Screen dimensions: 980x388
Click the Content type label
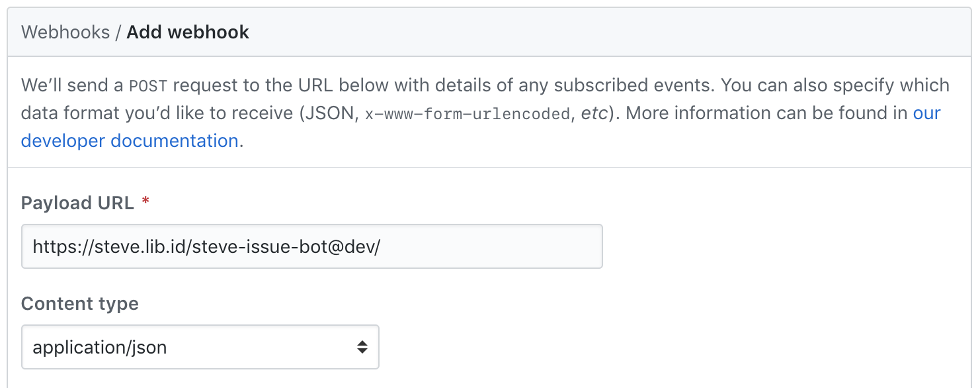click(x=80, y=304)
